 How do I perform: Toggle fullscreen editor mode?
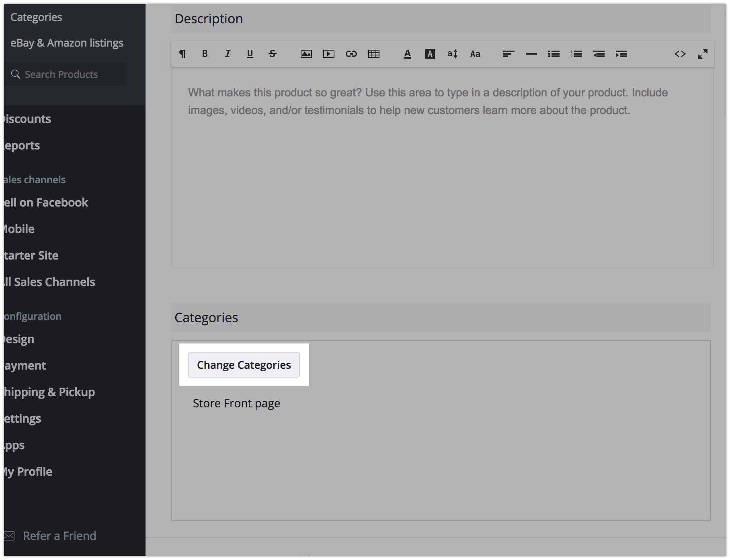pyautogui.click(x=703, y=54)
